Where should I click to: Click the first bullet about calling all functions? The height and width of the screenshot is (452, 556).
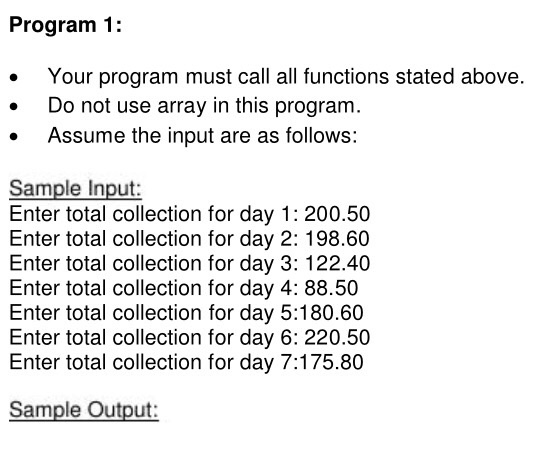point(286,77)
